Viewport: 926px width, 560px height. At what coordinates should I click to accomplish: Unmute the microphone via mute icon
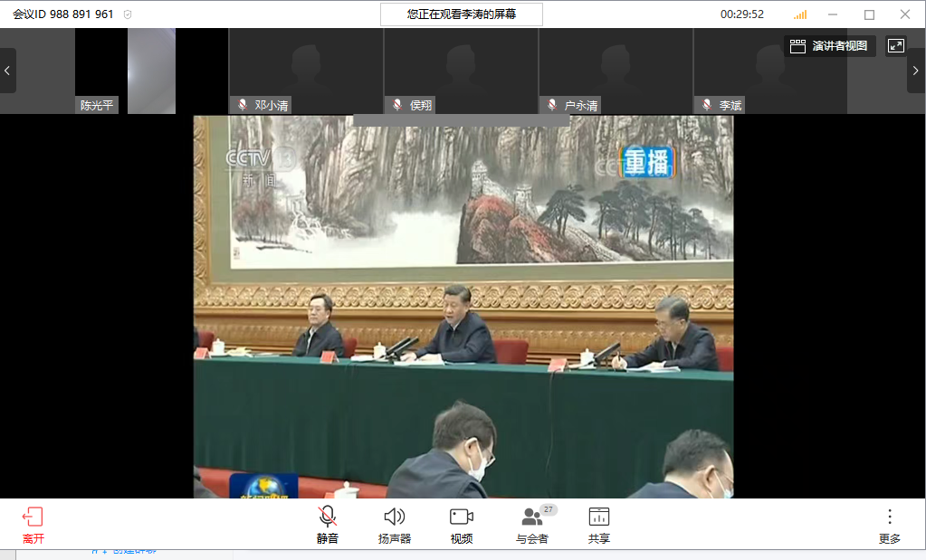click(327, 517)
